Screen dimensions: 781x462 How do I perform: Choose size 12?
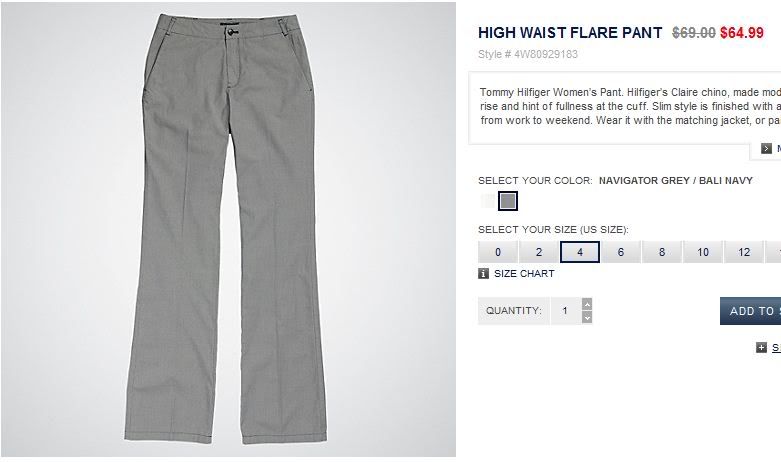744,252
